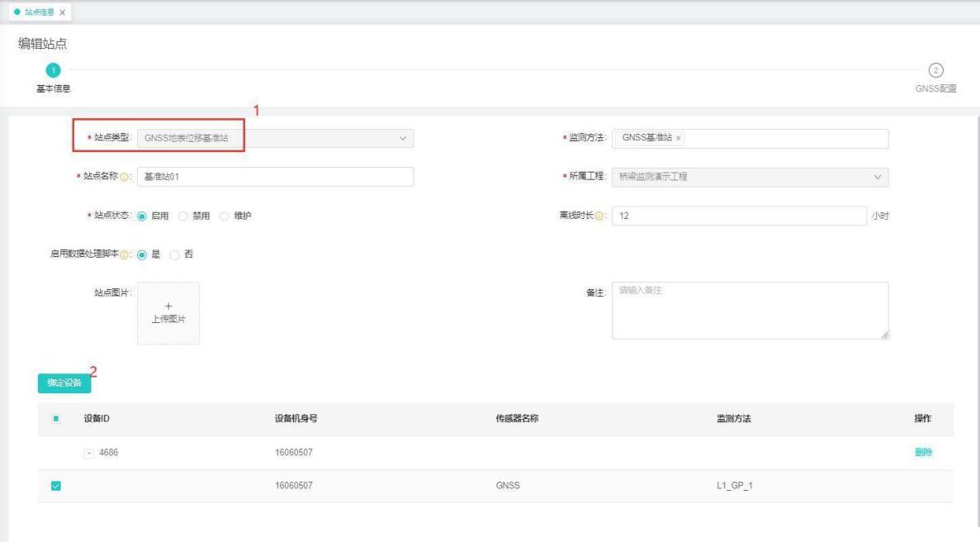The width and height of the screenshot is (980, 542).
Task: Click the plus icon to upload 站点图片
Action: (x=168, y=307)
